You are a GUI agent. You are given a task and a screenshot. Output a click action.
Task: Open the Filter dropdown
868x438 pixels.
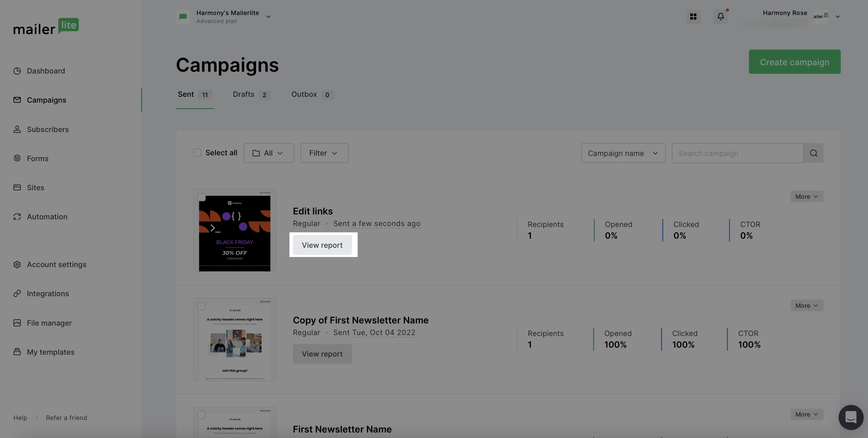point(324,153)
